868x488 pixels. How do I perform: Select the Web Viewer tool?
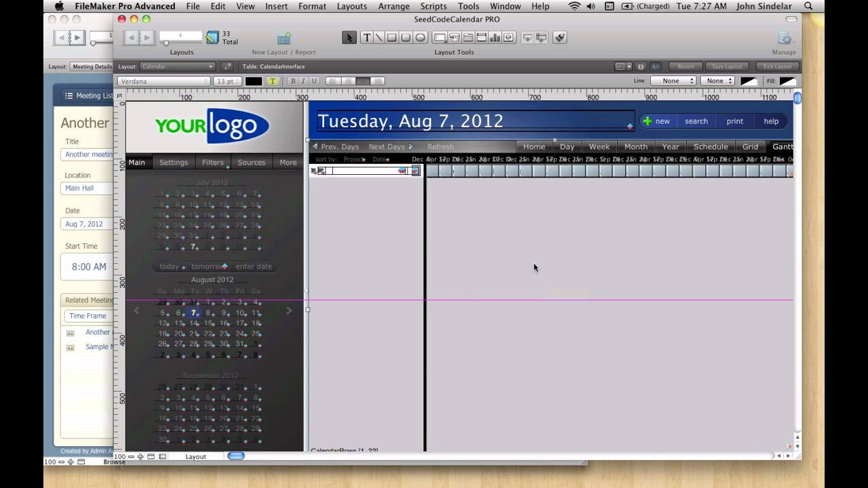tap(509, 38)
